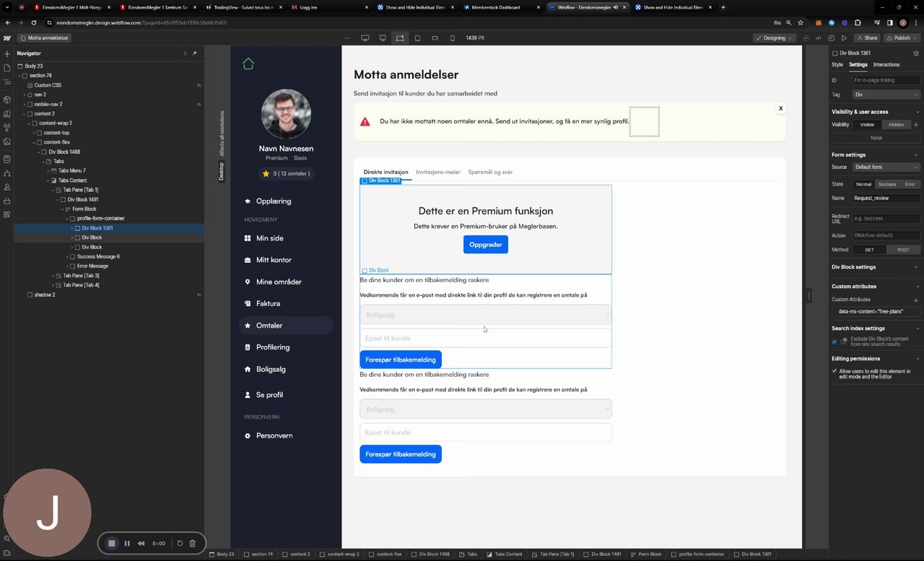Image resolution: width=924 pixels, height=561 pixels.
Task: Select the tablet breakpoint icon
Action: [x=417, y=38]
